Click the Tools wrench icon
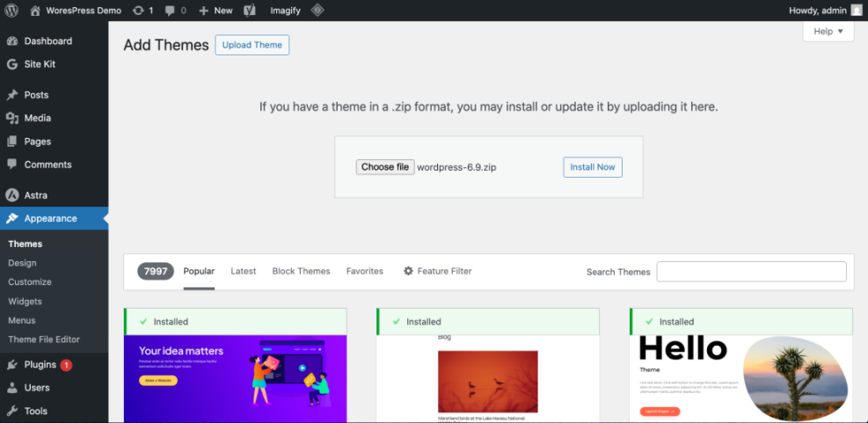The height and width of the screenshot is (423, 868). [12, 411]
